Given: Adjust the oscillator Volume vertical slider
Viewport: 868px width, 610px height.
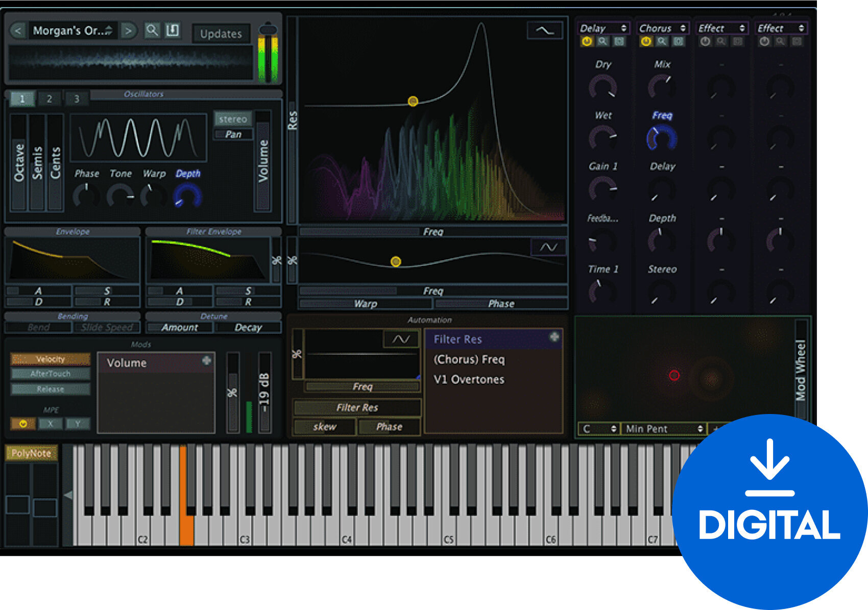Looking at the screenshot, I should (x=263, y=161).
